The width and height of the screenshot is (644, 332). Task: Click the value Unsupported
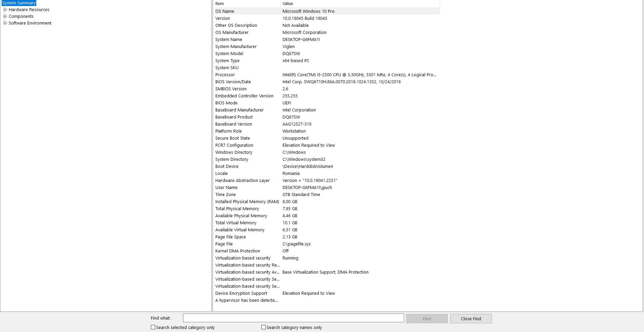[x=295, y=138]
